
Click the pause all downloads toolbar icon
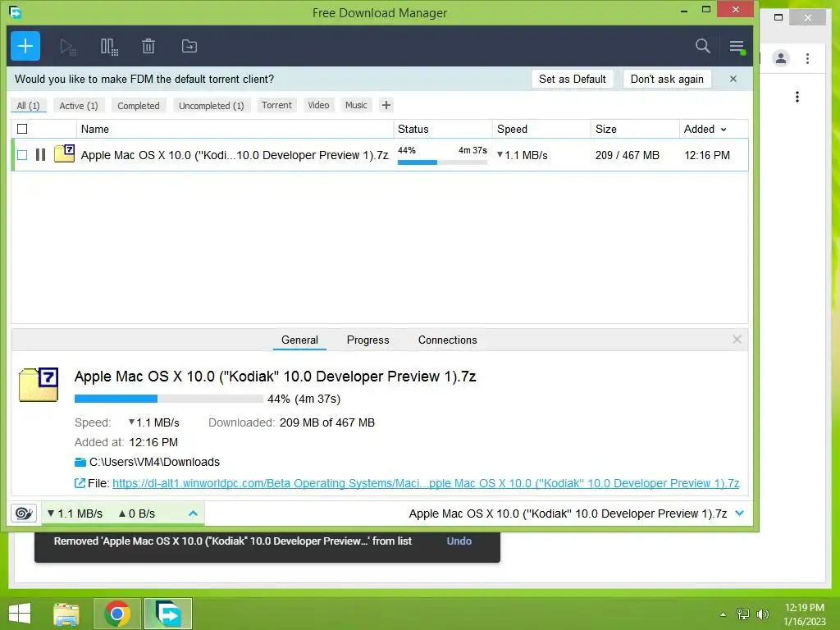109,47
